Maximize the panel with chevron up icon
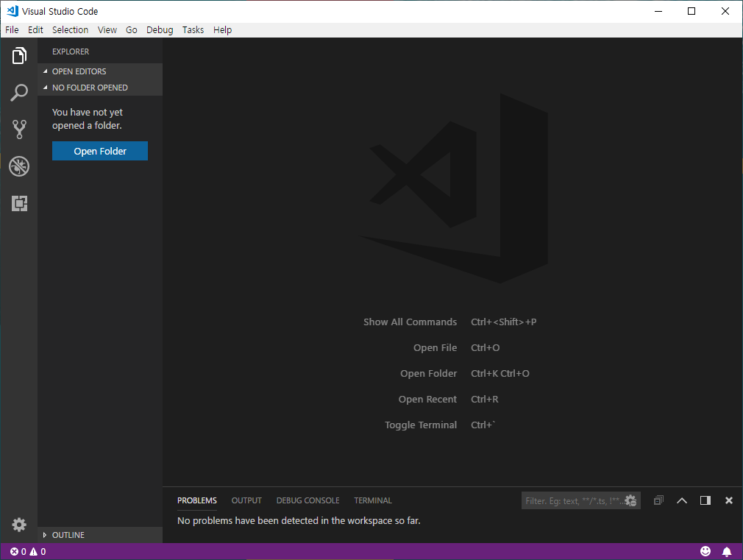This screenshot has width=743, height=560. point(682,500)
